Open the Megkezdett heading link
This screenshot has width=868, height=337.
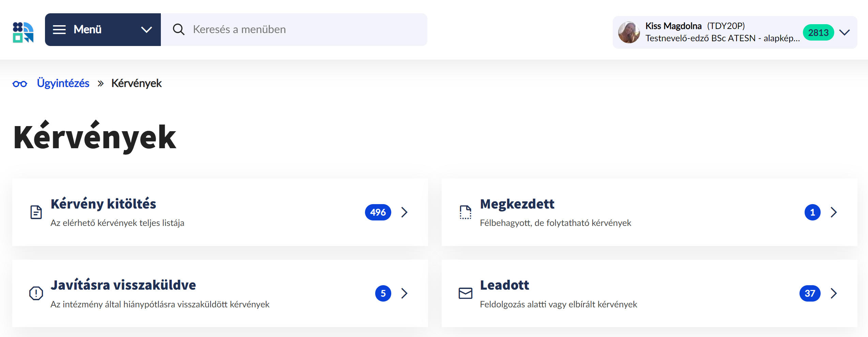tap(517, 204)
